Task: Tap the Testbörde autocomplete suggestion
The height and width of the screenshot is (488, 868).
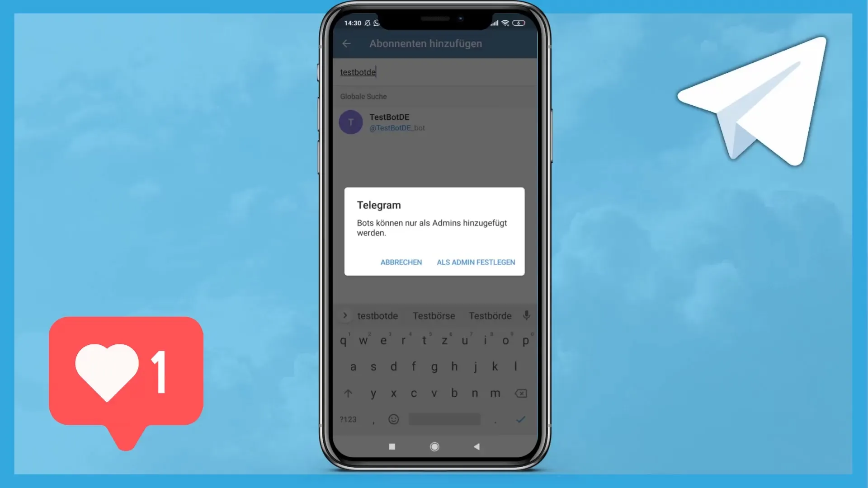Action: [490, 315]
